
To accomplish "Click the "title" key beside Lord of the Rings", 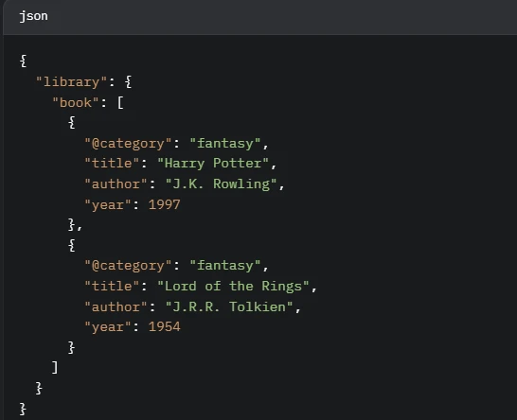I will [x=112, y=286].
